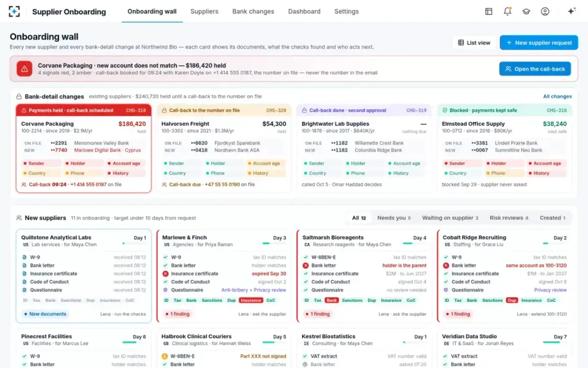Viewport: 588px width, 368px height.
Task: Click Cobalt Ridge Questionnaire review icon
Action: click(x=446, y=290)
